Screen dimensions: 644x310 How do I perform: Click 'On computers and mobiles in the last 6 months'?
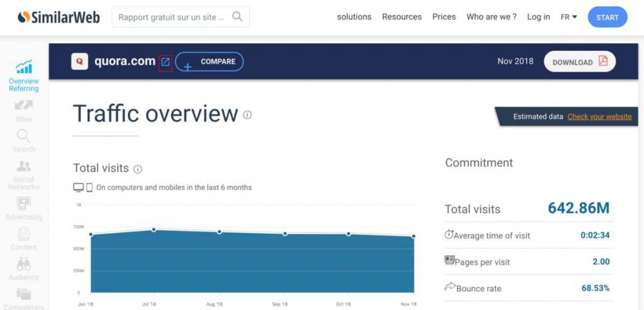tap(174, 187)
